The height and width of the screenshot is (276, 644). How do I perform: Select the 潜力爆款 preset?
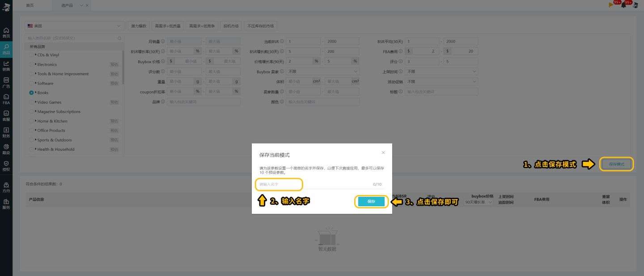pos(139,26)
